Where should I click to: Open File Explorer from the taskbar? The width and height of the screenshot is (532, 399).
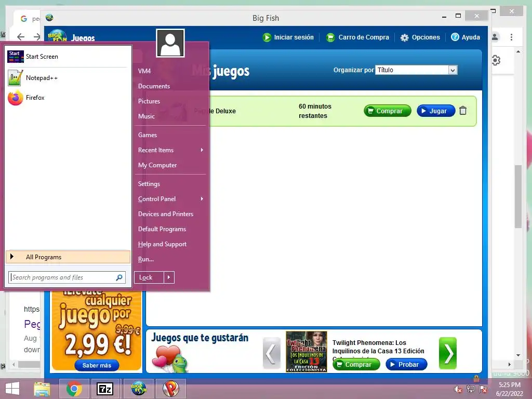coord(42,389)
